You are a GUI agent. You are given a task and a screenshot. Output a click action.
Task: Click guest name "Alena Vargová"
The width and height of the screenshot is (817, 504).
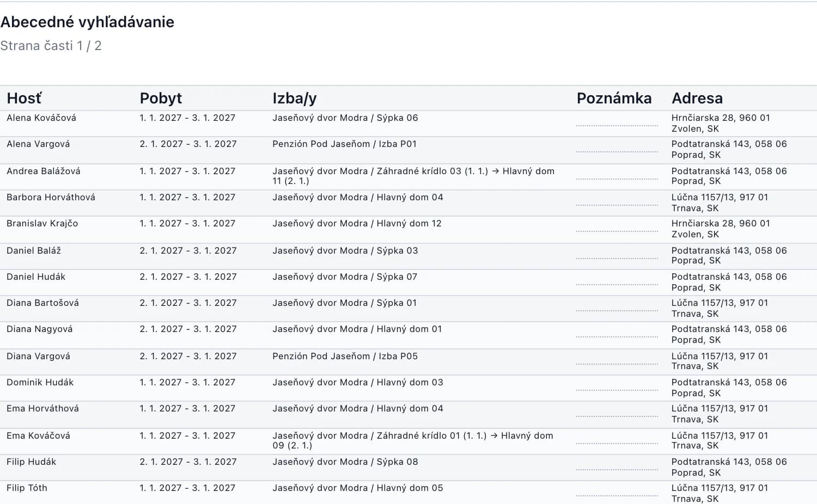pyautogui.click(x=38, y=144)
